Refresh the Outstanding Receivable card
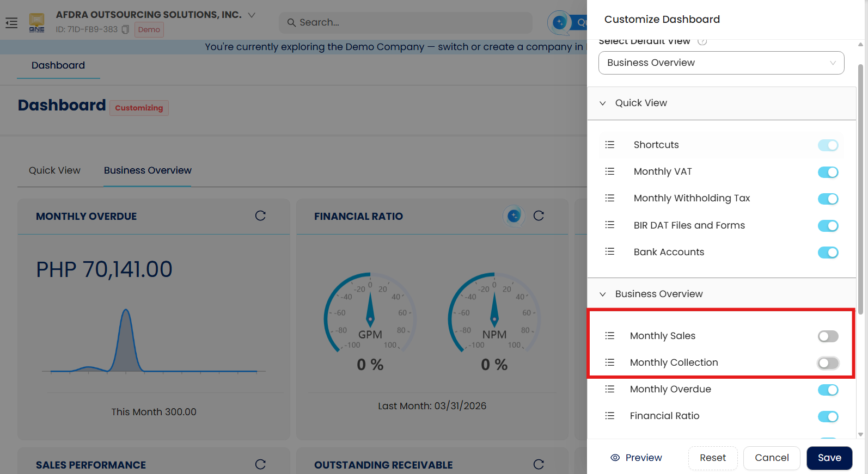 (539, 464)
